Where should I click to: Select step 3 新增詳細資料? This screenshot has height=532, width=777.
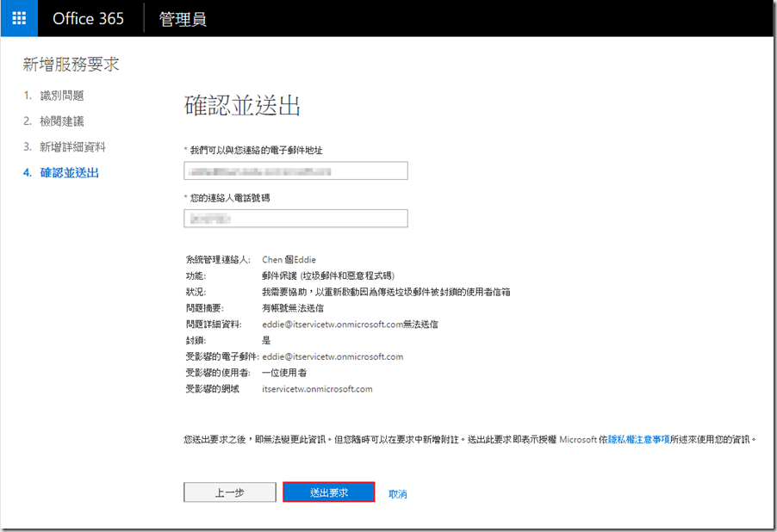pos(72,147)
